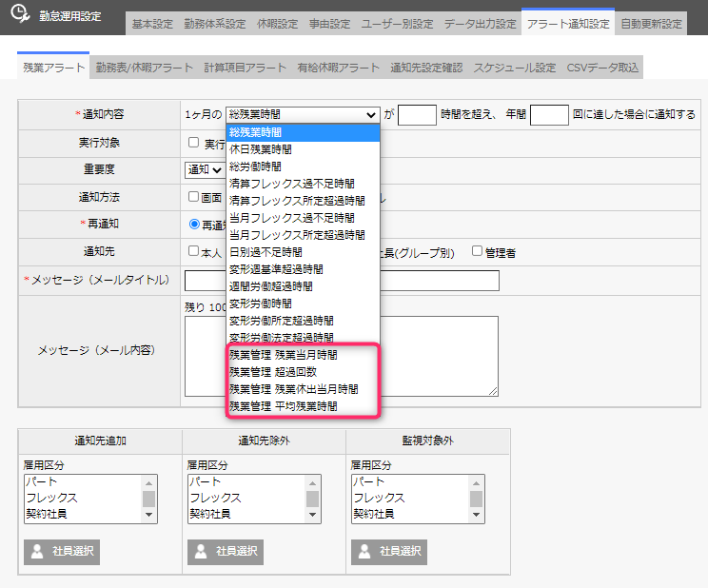
Task: Open the 基本設定 tab
Action: coord(152,24)
